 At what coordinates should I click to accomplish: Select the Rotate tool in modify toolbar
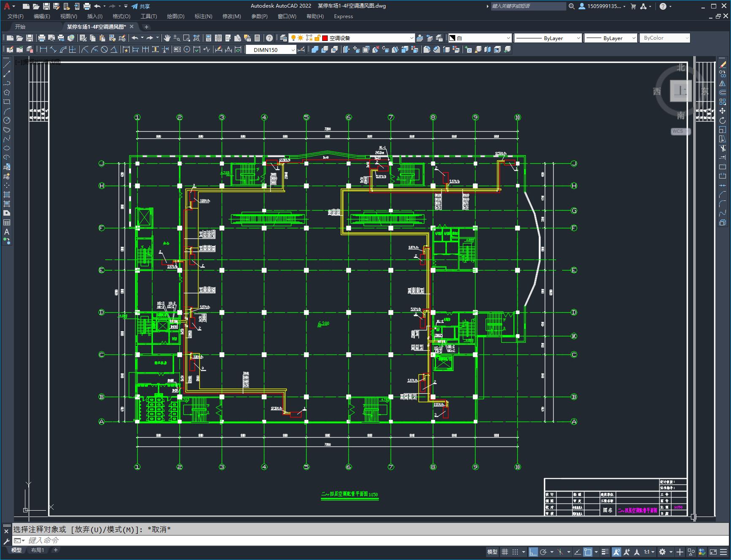723,120
